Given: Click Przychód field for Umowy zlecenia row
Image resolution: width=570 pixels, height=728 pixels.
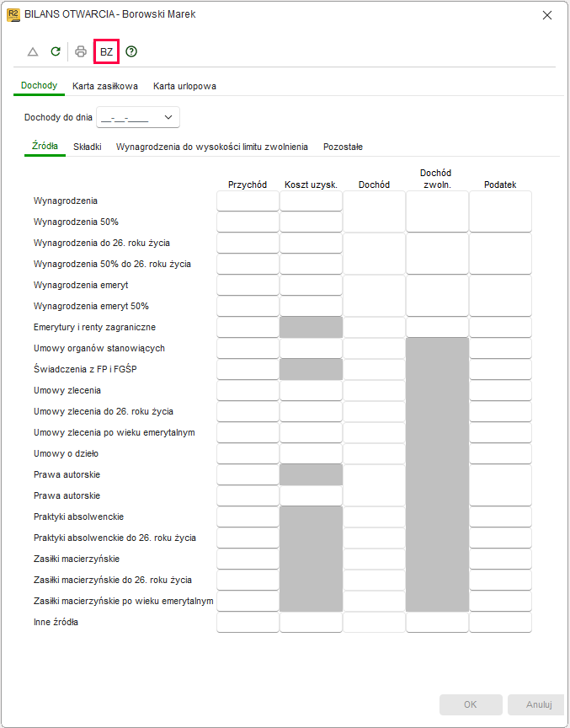Looking at the screenshot, I should [x=248, y=390].
